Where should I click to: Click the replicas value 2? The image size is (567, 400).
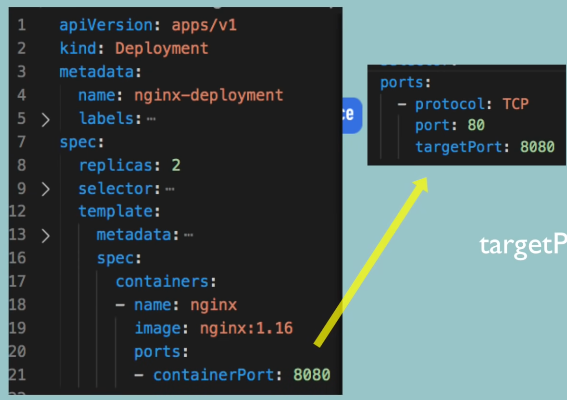tap(176, 166)
